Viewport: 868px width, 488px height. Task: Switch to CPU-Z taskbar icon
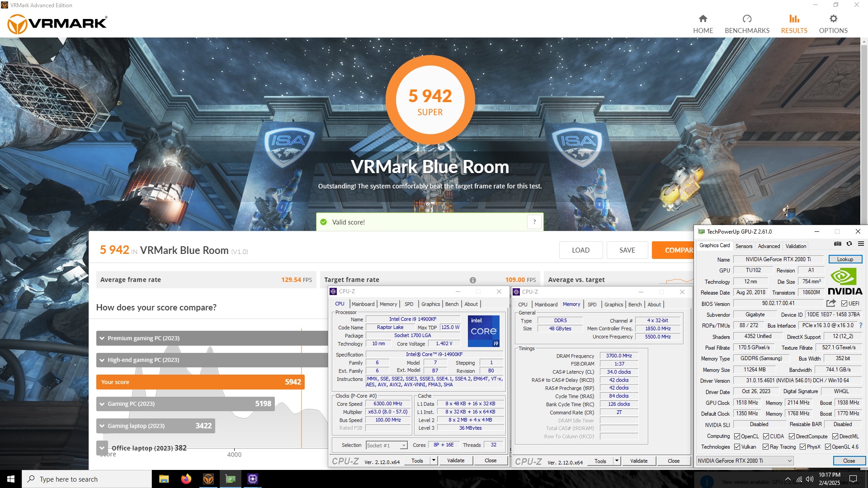[252, 479]
